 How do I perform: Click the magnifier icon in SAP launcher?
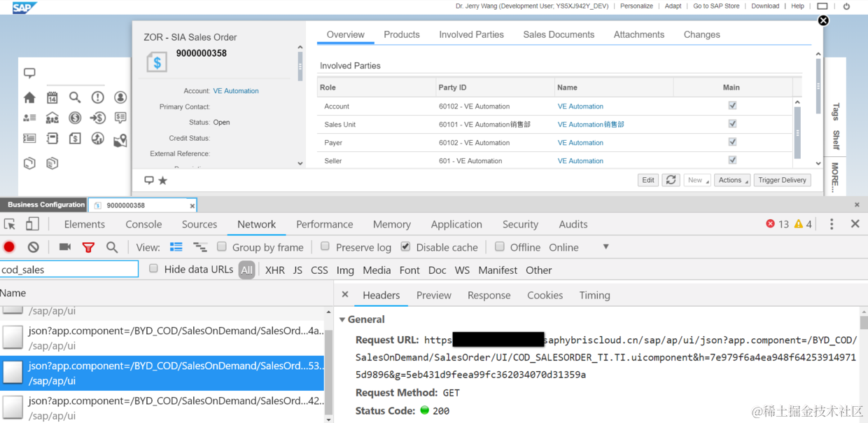pos(75,97)
